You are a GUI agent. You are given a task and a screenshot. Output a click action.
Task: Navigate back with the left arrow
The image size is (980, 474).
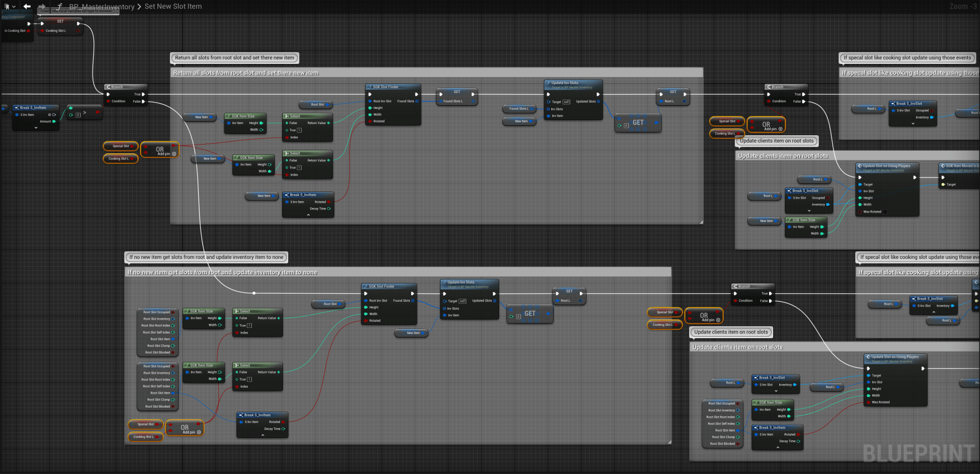[x=27, y=6]
